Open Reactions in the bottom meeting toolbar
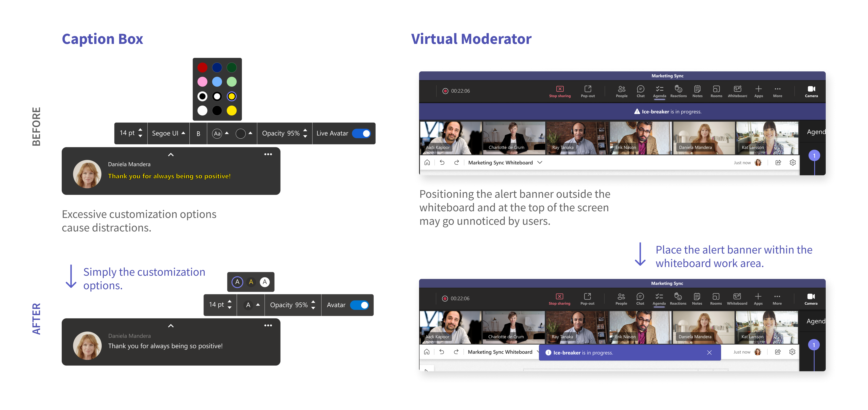The height and width of the screenshot is (410, 868). (678, 299)
